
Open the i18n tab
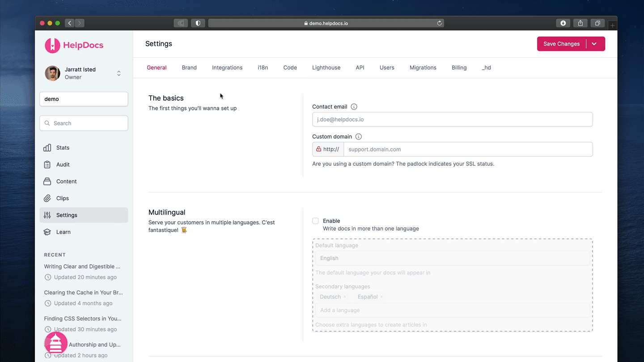(263, 68)
